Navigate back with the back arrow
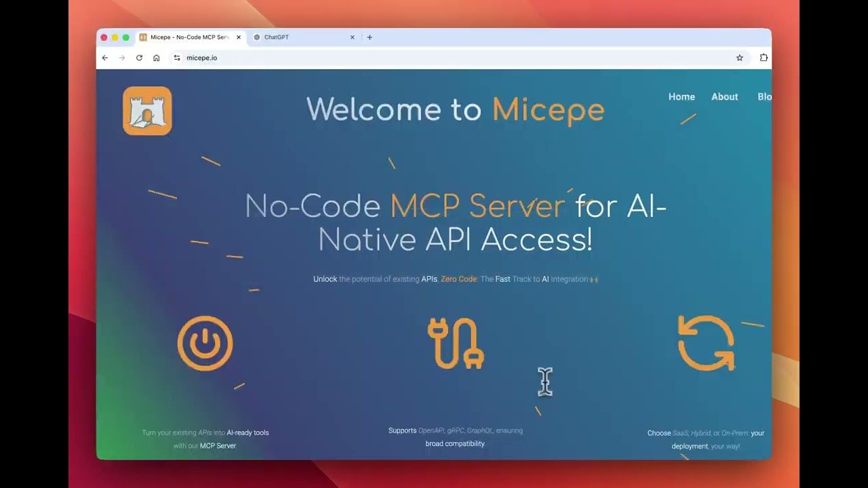Image resolution: width=868 pixels, height=488 pixels. [105, 58]
